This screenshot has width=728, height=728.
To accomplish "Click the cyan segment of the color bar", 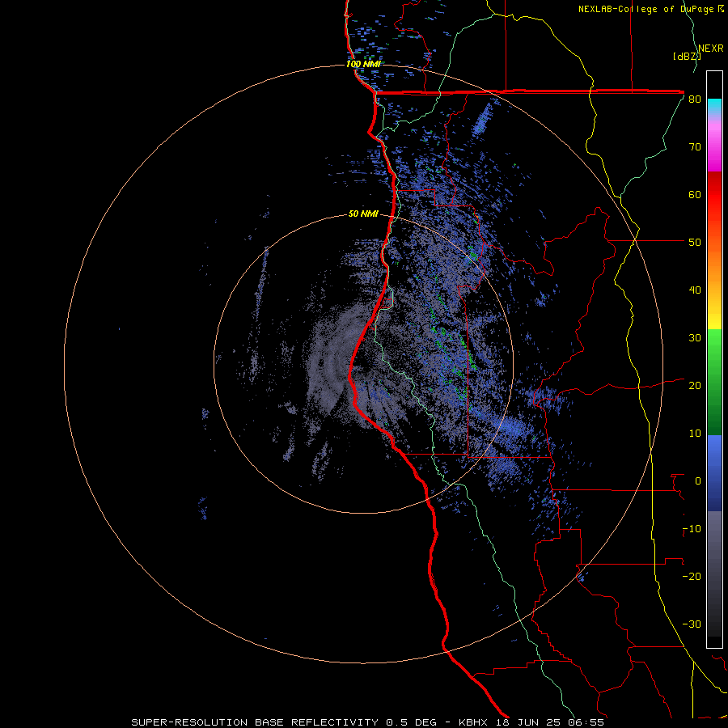I will tap(714, 107).
